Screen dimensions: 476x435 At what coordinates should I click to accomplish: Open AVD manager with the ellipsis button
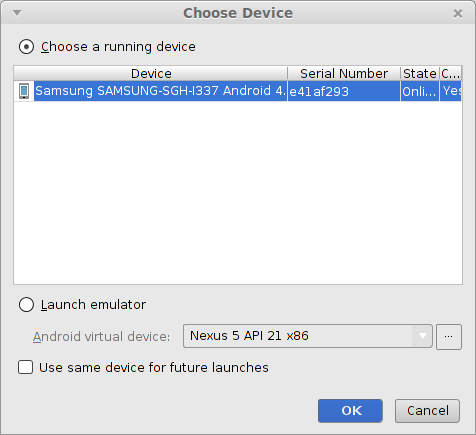pyautogui.click(x=449, y=337)
